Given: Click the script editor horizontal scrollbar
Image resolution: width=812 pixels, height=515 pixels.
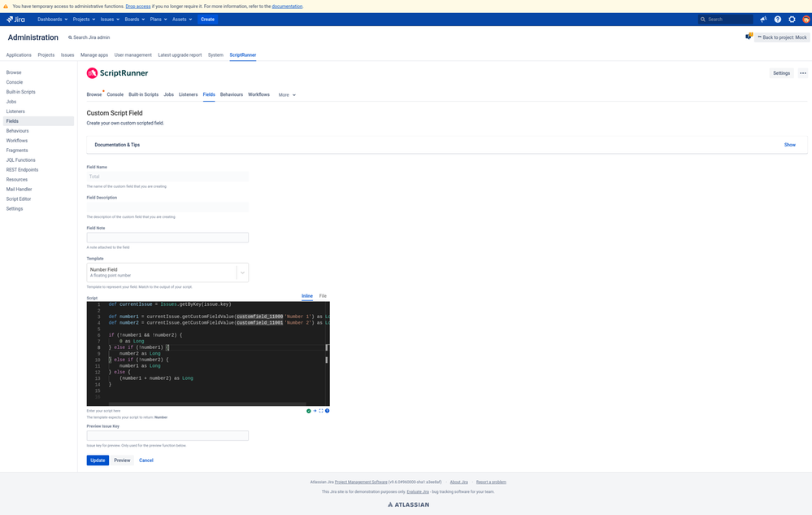Looking at the screenshot, I should [x=207, y=404].
